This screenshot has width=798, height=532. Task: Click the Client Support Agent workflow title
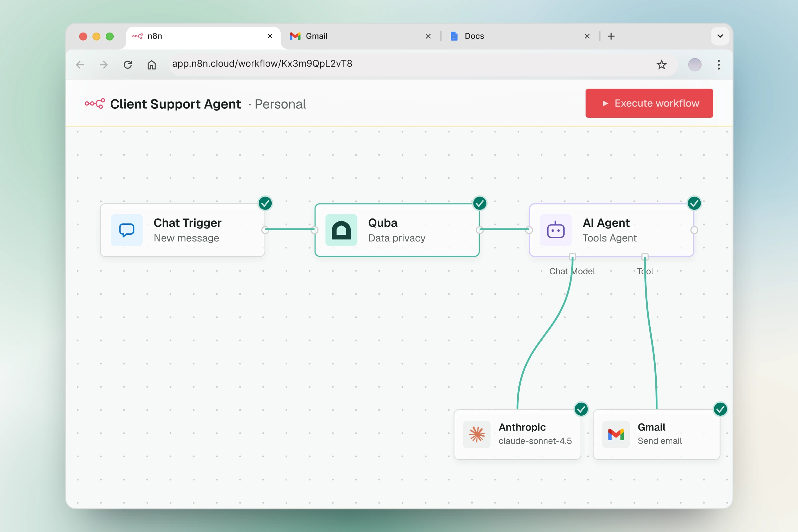click(x=176, y=104)
